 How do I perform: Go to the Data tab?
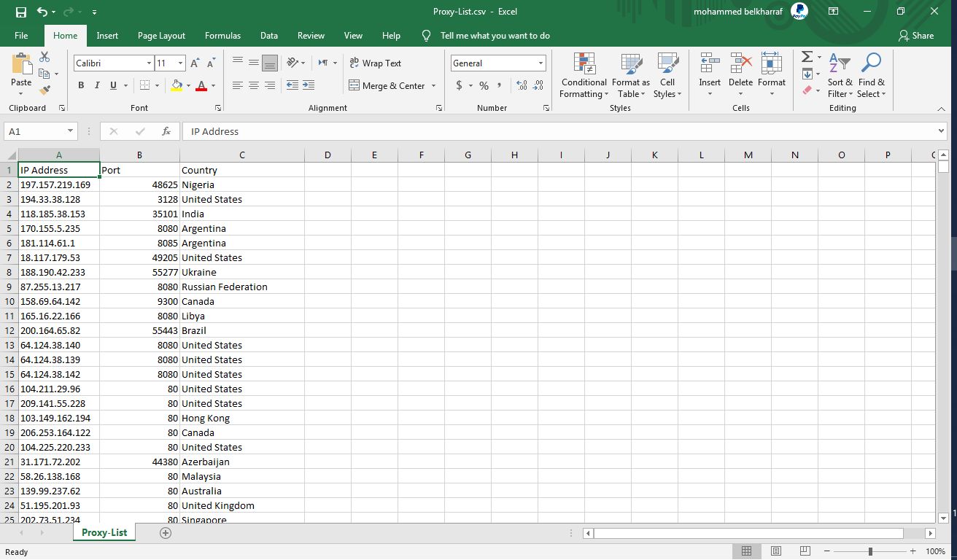coord(269,35)
